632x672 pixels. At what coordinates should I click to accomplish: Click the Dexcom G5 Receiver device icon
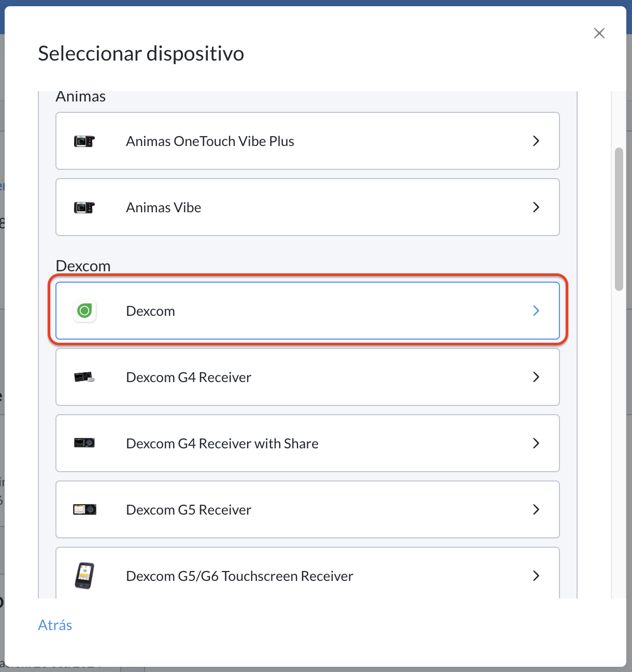coord(84,509)
